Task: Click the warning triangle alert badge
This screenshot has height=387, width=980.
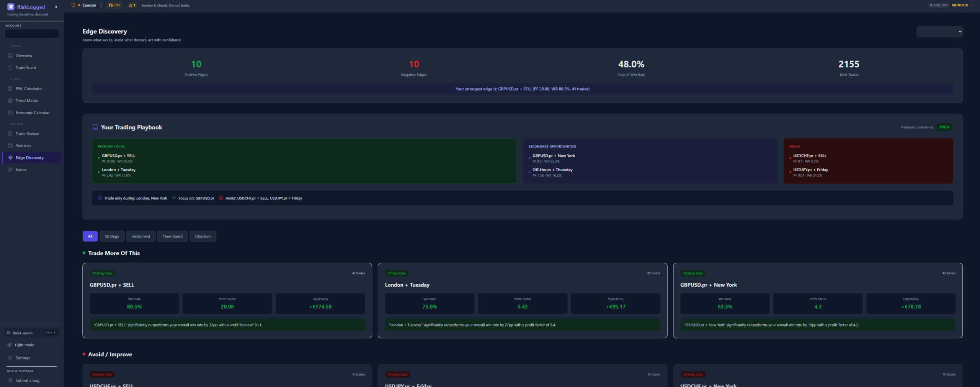Action: click(x=132, y=5)
